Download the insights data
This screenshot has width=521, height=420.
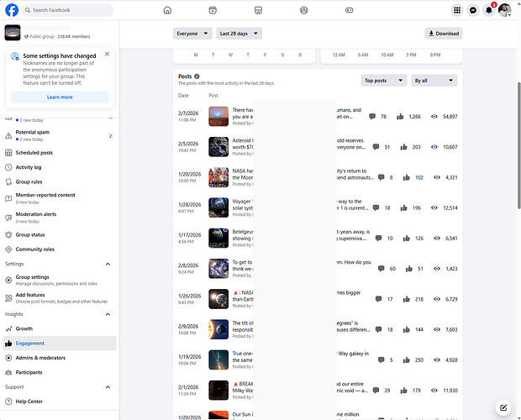coord(444,34)
